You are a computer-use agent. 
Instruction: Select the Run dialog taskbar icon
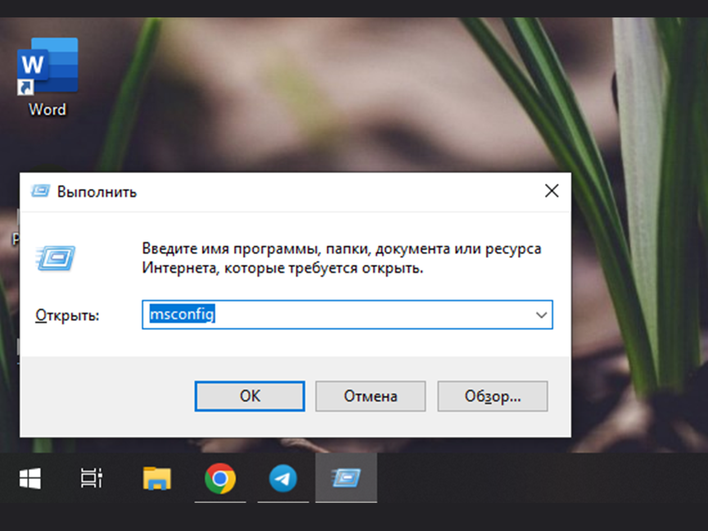(x=346, y=478)
